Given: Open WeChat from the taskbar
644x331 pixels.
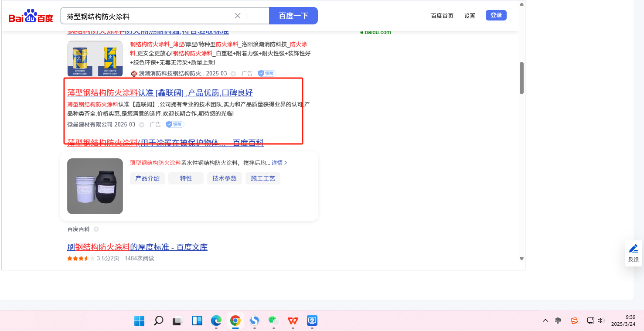Looking at the screenshot, I should [x=273, y=321].
